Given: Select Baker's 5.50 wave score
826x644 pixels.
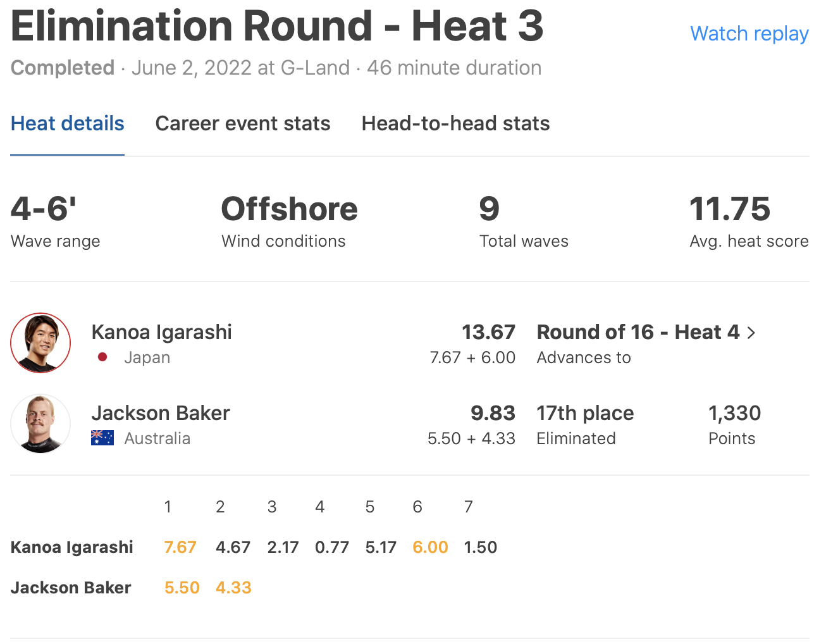Looking at the screenshot, I should point(182,588).
